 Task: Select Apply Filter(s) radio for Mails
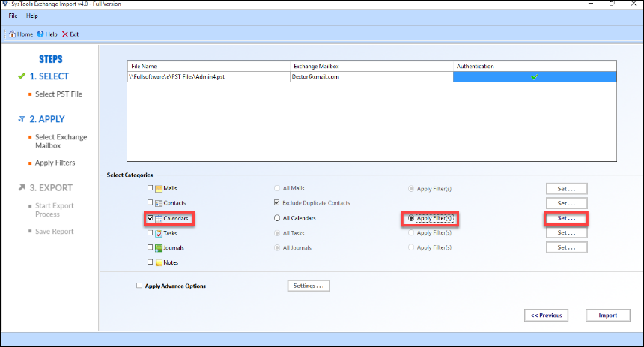click(x=411, y=189)
